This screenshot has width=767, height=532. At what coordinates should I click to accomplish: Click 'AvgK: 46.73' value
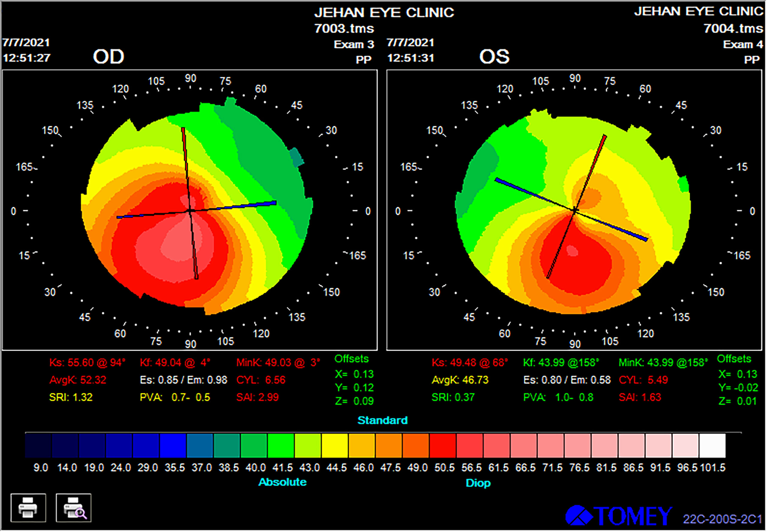coord(460,380)
